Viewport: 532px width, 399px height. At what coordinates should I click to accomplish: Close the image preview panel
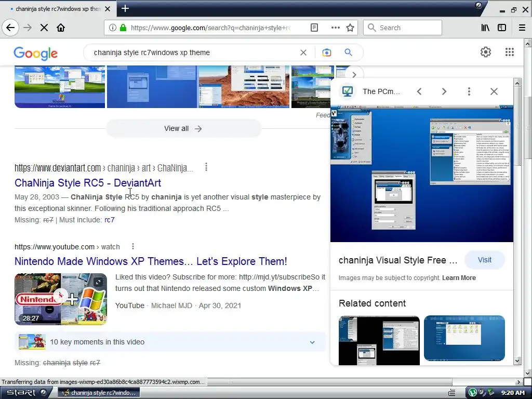click(494, 91)
